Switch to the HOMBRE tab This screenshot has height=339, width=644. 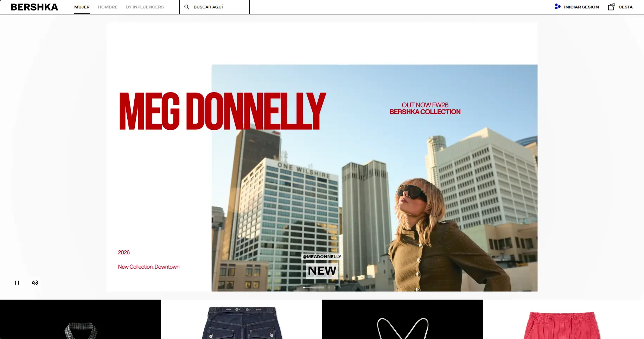point(108,7)
